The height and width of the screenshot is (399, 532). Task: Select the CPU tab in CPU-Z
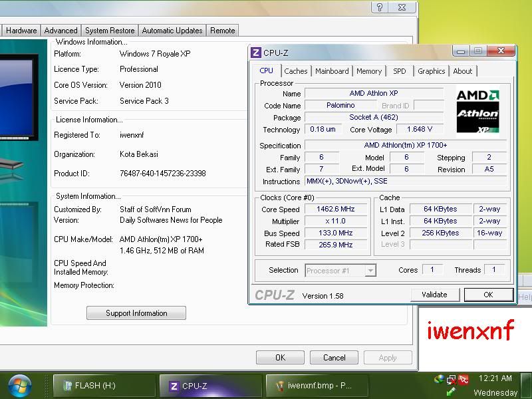point(267,70)
